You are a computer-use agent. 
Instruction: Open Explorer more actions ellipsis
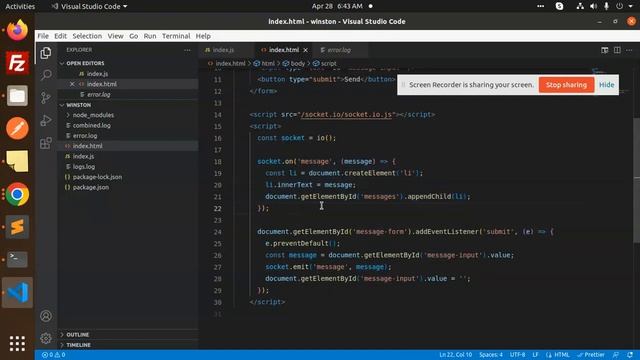click(x=187, y=50)
